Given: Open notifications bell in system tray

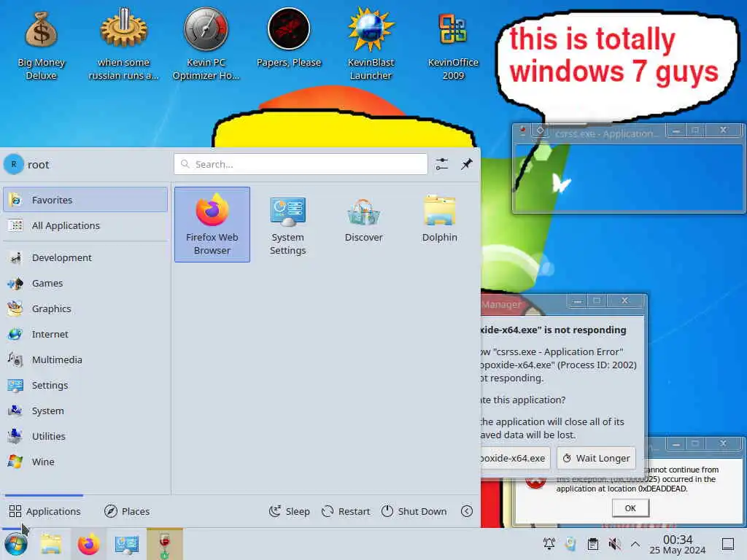Looking at the screenshot, I should pos(549,544).
